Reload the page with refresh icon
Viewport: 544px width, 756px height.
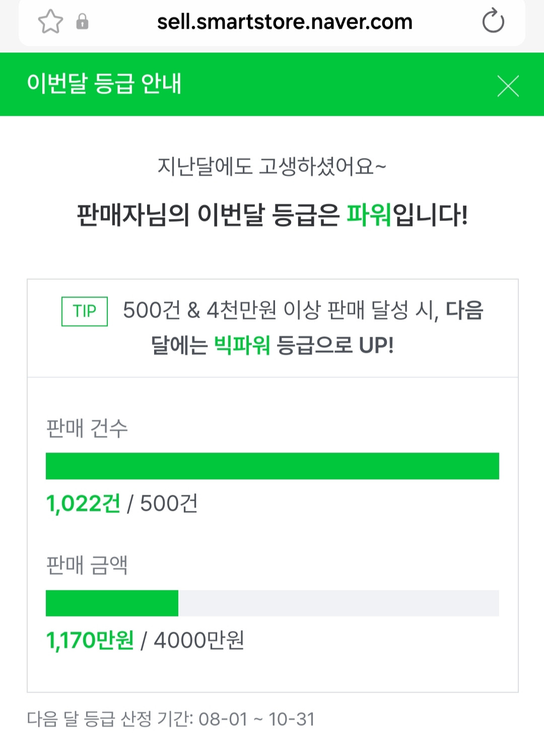[x=493, y=21]
